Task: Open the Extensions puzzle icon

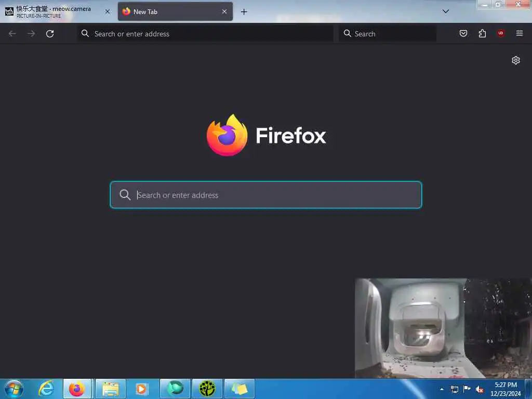Action: tap(482, 33)
